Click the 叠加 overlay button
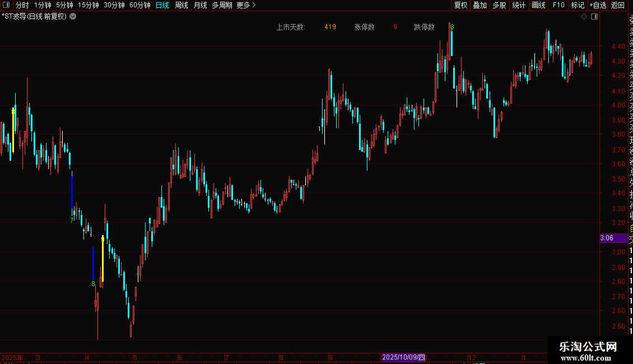633x364 pixels. (480, 5)
